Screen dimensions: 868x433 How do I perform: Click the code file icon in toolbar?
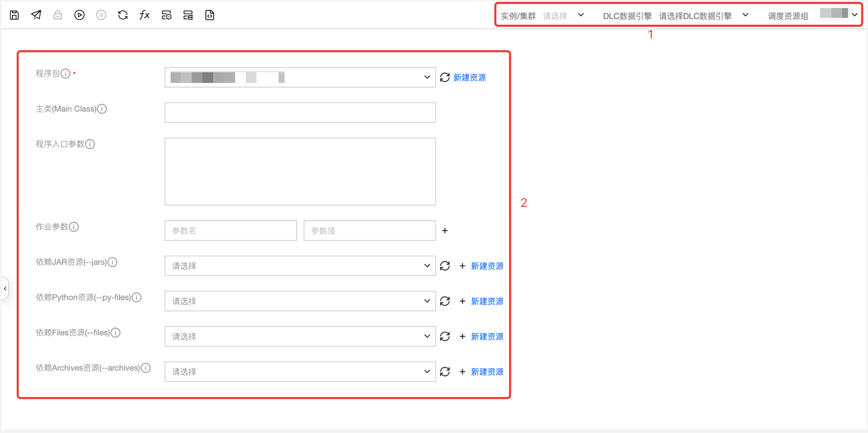point(210,15)
